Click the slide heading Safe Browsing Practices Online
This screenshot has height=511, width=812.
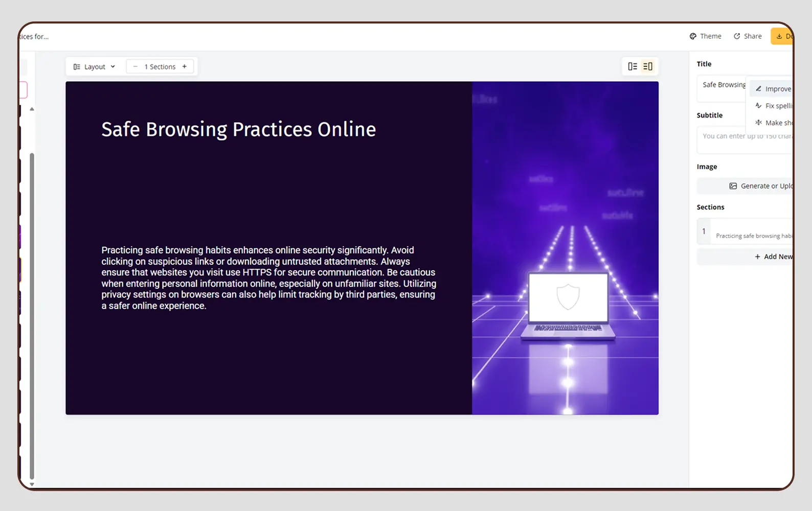pos(238,129)
